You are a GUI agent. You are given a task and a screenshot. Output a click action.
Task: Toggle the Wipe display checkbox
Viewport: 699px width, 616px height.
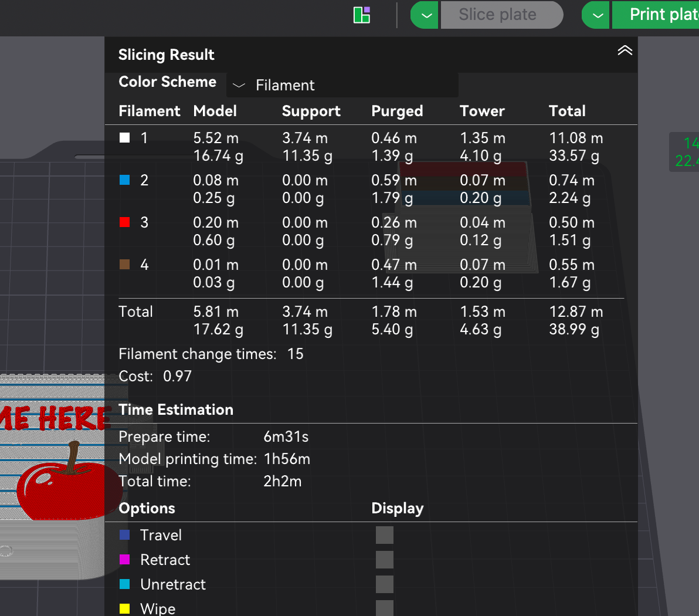384,608
